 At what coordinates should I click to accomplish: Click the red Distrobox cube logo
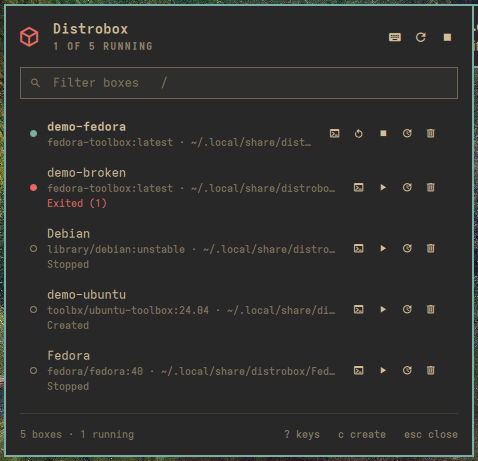[x=29, y=37]
